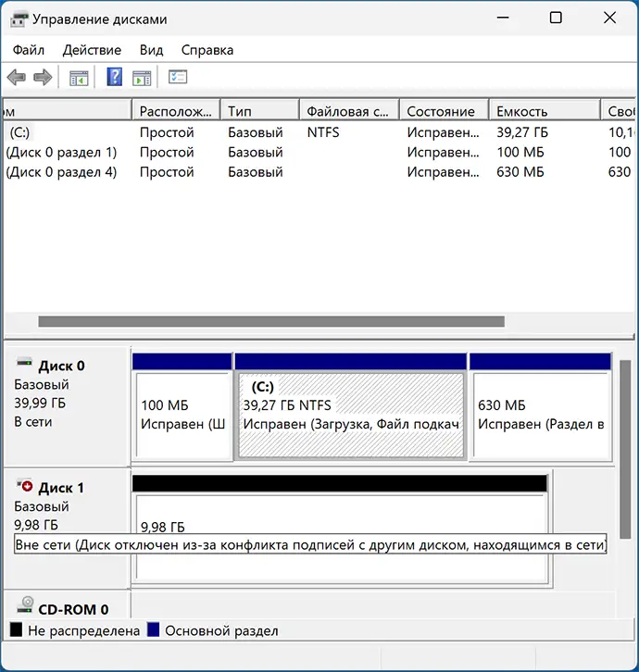Click Disk 0 status text В сети
The image size is (639, 672).
tap(33, 422)
